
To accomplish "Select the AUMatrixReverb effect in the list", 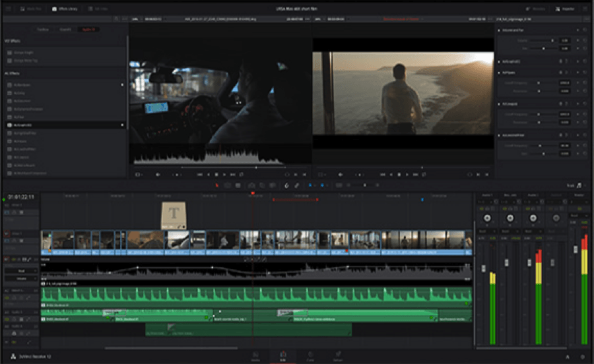I will click(65, 165).
